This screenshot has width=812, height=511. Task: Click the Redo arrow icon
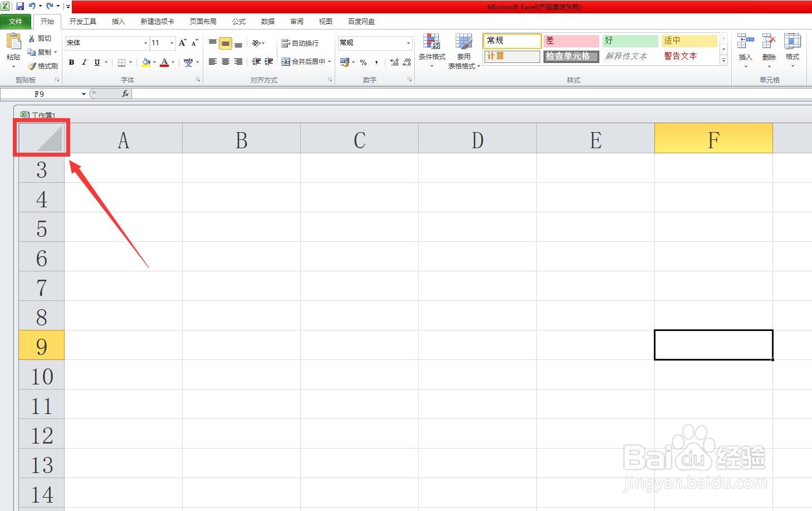[50, 6]
